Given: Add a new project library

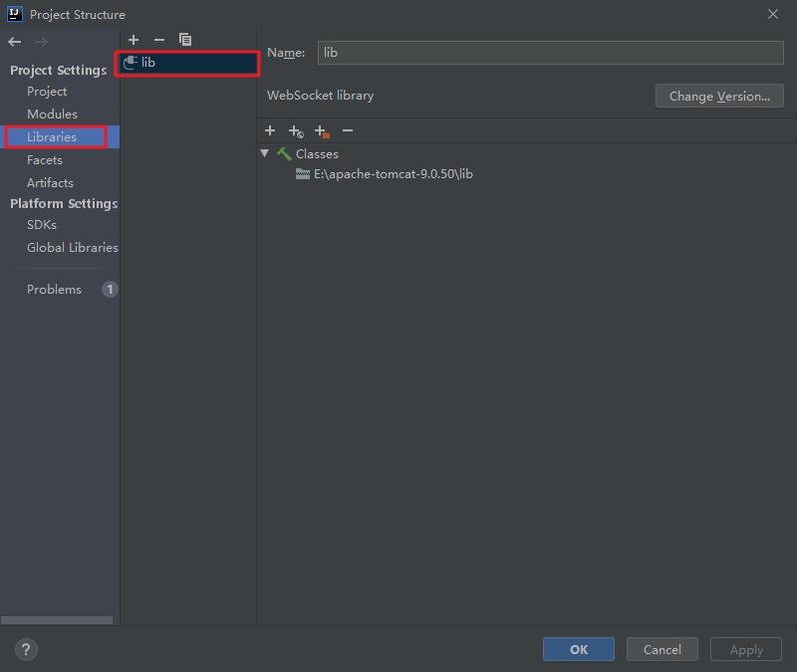Looking at the screenshot, I should point(133,40).
